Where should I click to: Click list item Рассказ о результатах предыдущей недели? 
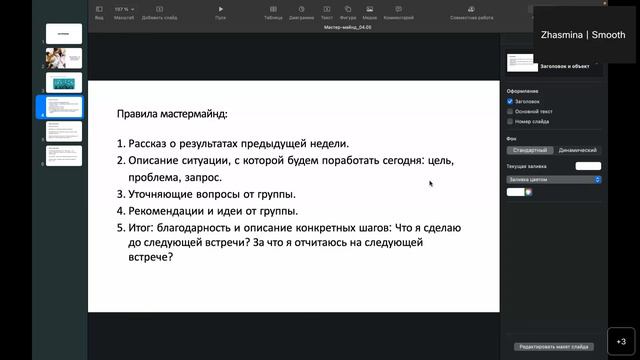point(239,144)
